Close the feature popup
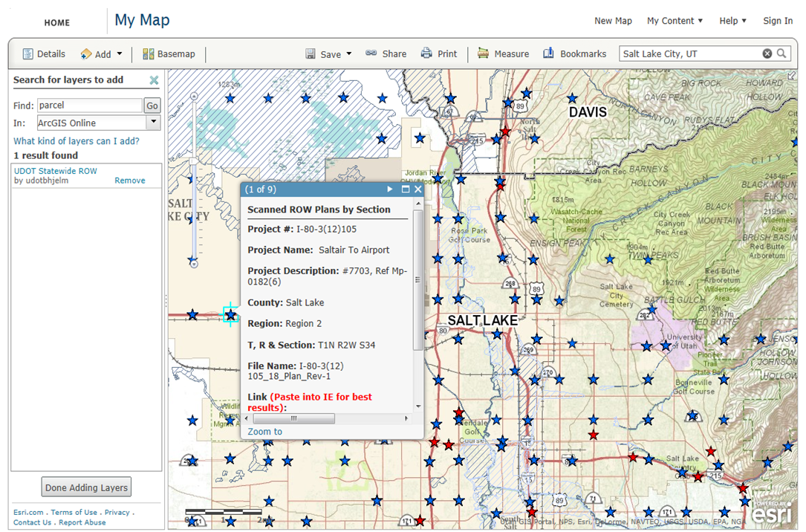The width and height of the screenshot is (806, 532). click(x=418, y=189)
